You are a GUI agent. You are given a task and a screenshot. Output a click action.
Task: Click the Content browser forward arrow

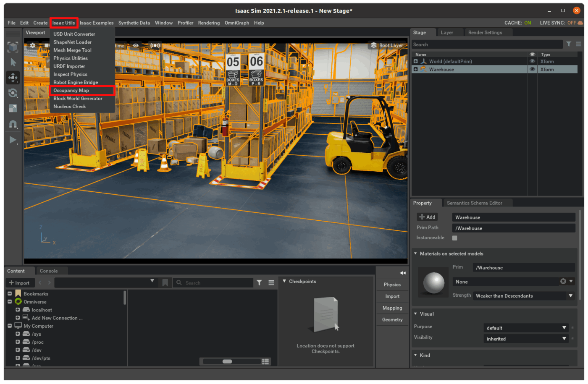coord(49,283)
